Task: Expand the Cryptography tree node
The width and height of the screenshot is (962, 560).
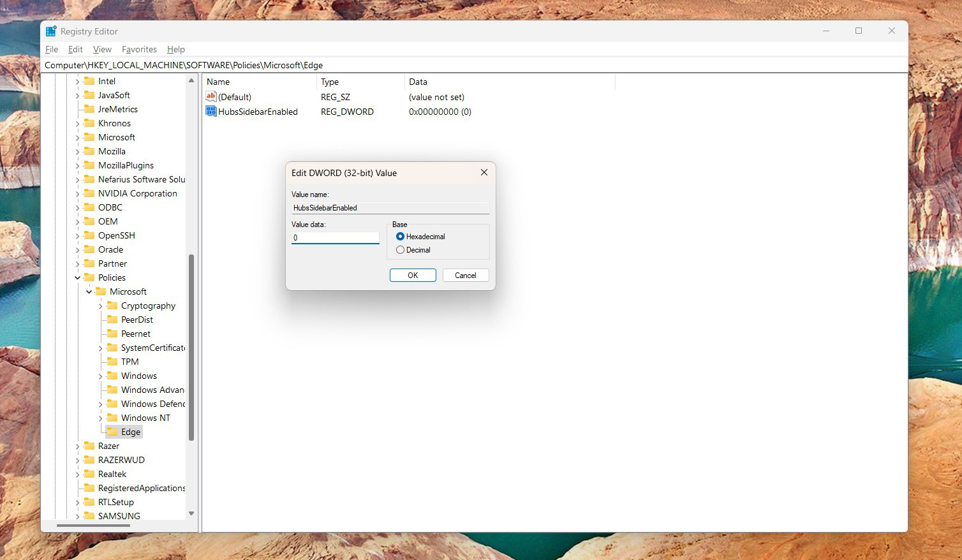Action: click(101, 306)
